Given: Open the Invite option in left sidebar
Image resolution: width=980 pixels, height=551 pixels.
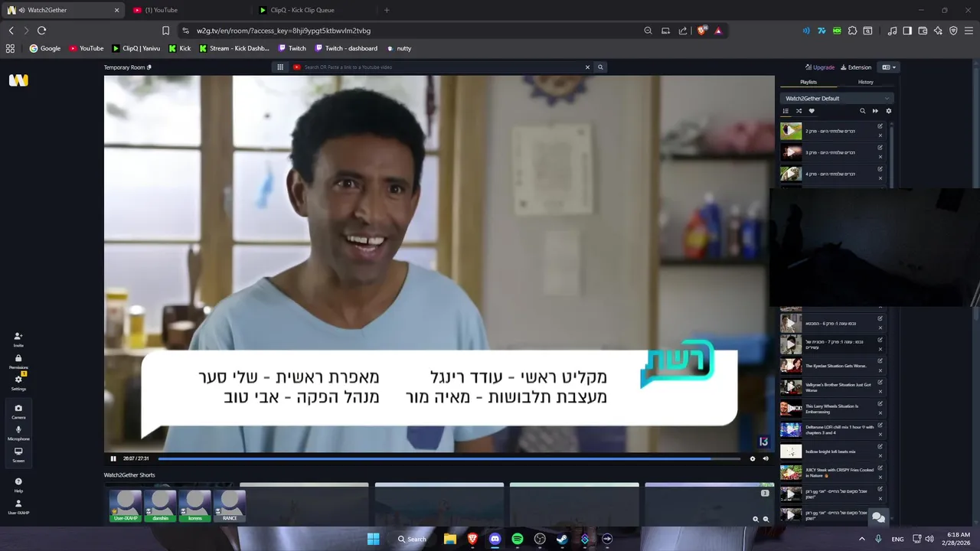Looking at the screenshot, I should click(x=18, y=339).
